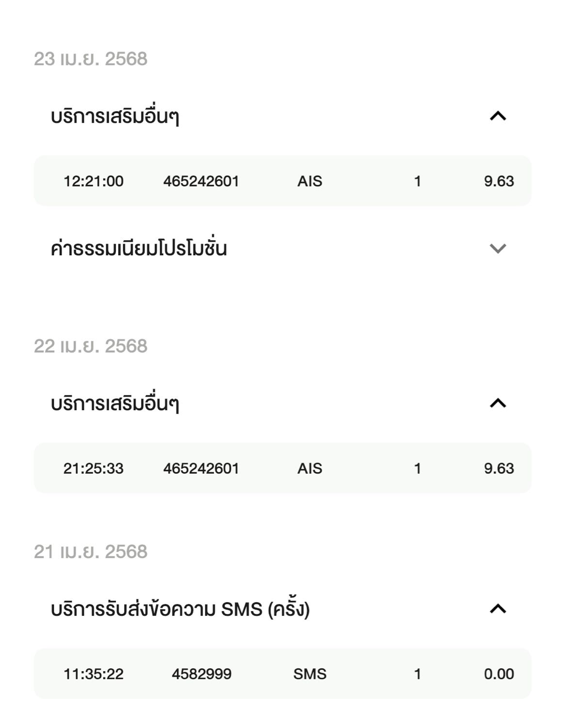This screenshot has width=566, height=728.
Task: Click the 11:35:22 time entry
Action: 94,674
